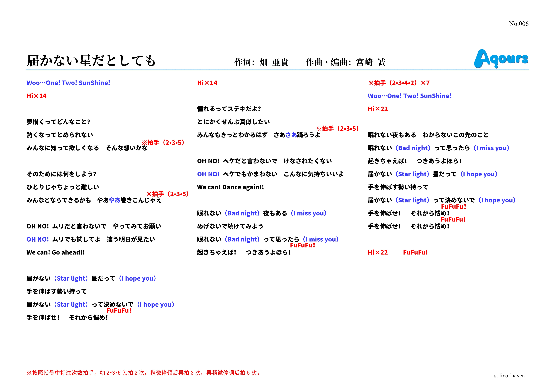
Task: Click the final FuFuFu! beside the bottom Hi×22
Action: coord(415,252)
